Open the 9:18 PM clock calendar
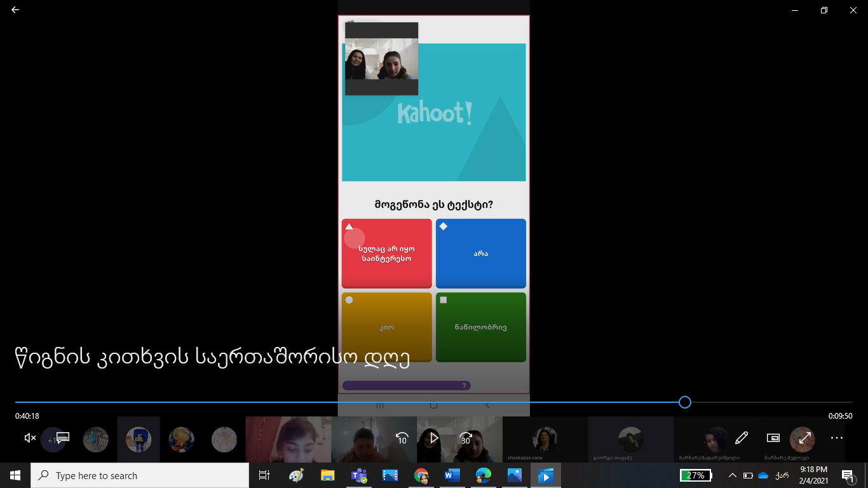The width and height of the screenshot is (868, 488). click(x=815, y=475)
